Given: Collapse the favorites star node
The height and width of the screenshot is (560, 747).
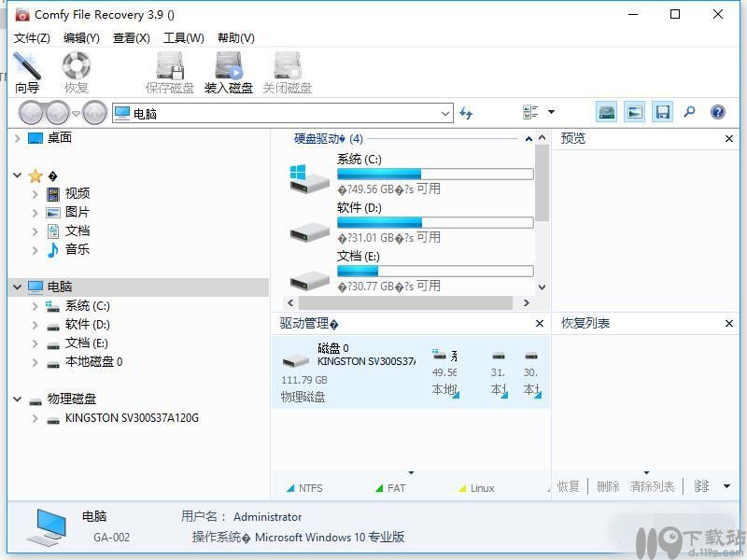Looking at the screenshot, I should (x=17, y=175).
